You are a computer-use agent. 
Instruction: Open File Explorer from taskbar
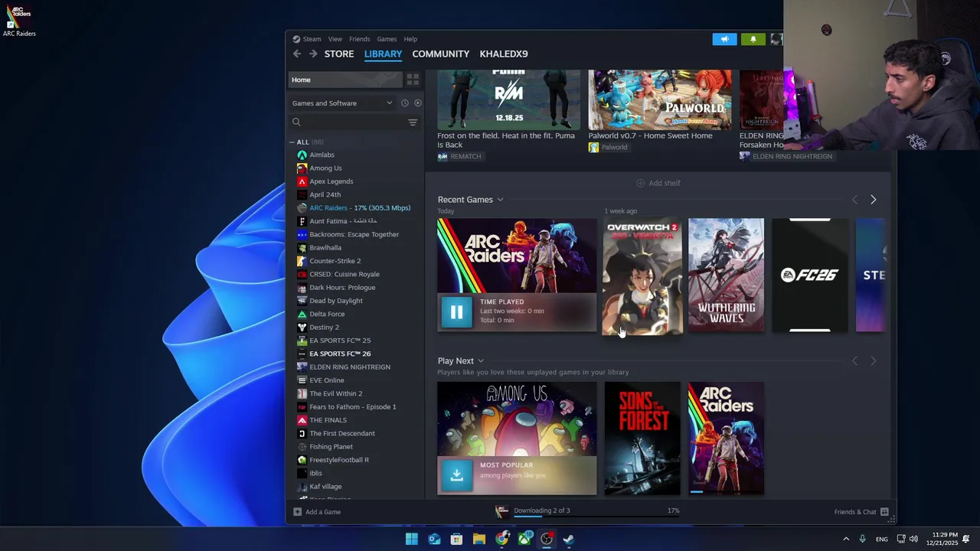point(479,539)
